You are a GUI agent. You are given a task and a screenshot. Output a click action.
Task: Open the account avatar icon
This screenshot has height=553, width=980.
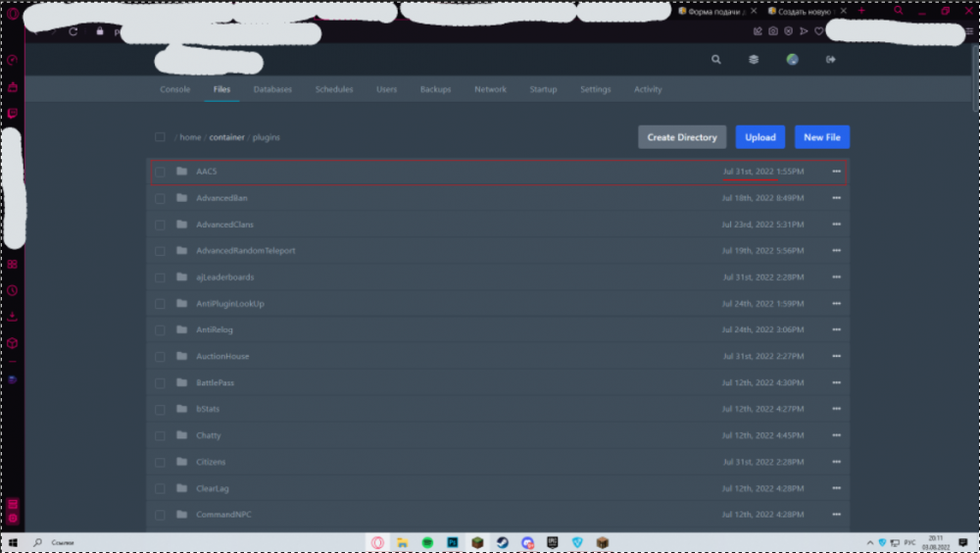click(x=793, y=60)
